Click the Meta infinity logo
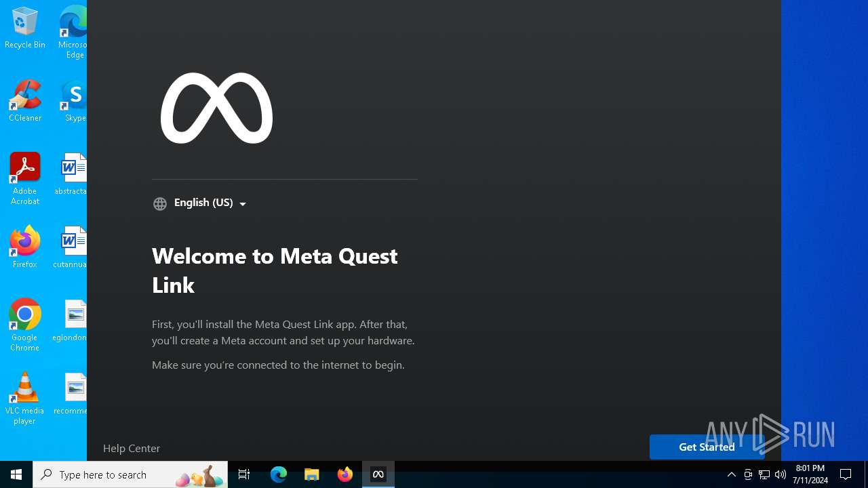Viewport: 868px width, 488px height. (216, 108)
